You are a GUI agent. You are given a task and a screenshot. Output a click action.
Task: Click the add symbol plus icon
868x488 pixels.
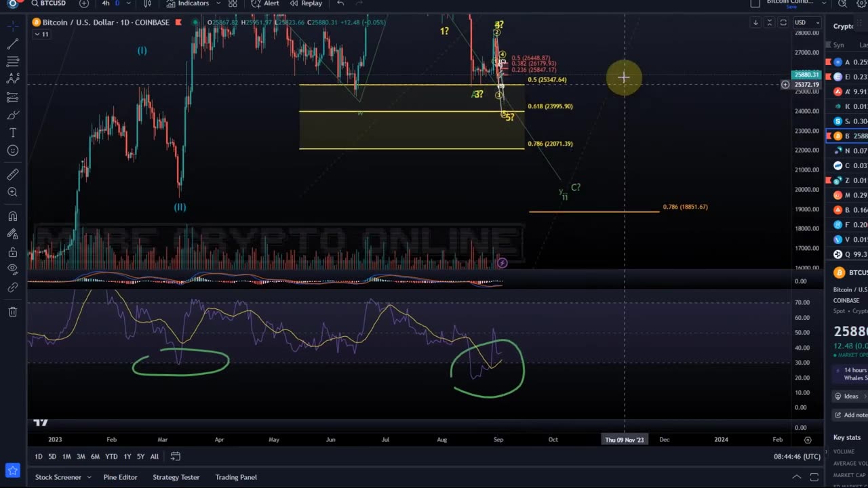(84, 3)
